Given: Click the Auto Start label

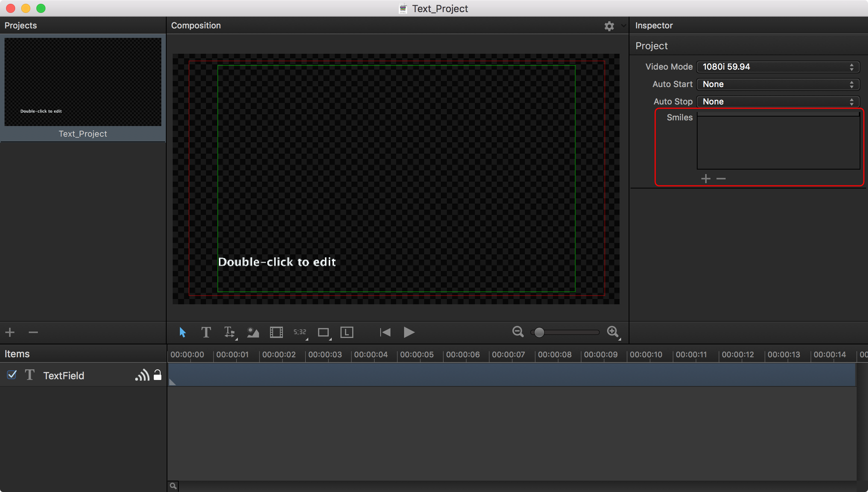Looking at the screenshot, I should tap(672, 84).
